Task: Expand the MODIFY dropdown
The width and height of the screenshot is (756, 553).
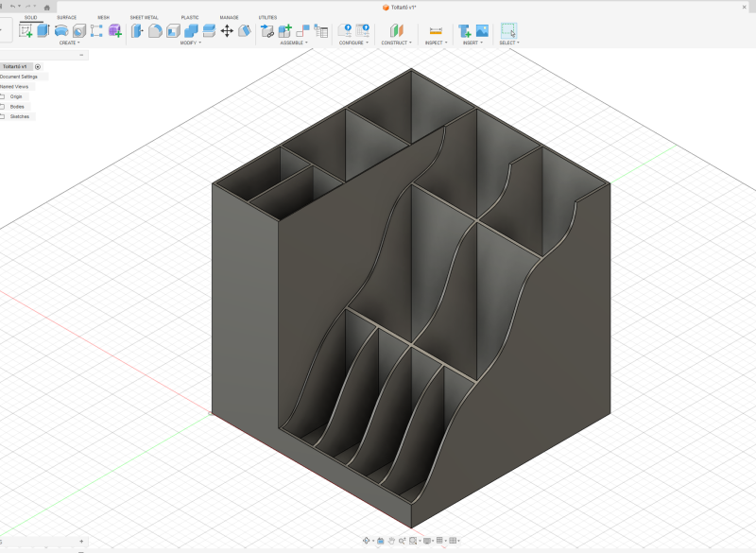Action: pyautogui.click(x=190, y=43)
